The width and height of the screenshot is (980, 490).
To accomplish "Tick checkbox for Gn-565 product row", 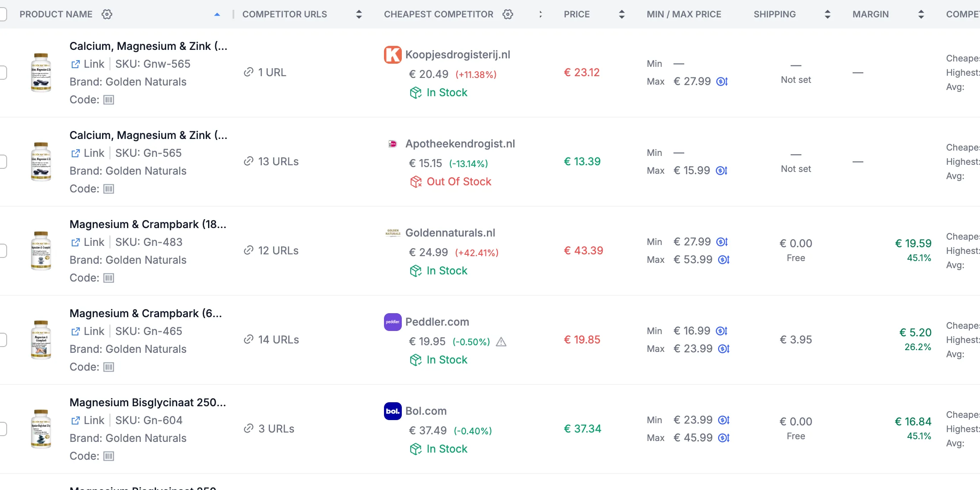I will (x=2, y=161).
